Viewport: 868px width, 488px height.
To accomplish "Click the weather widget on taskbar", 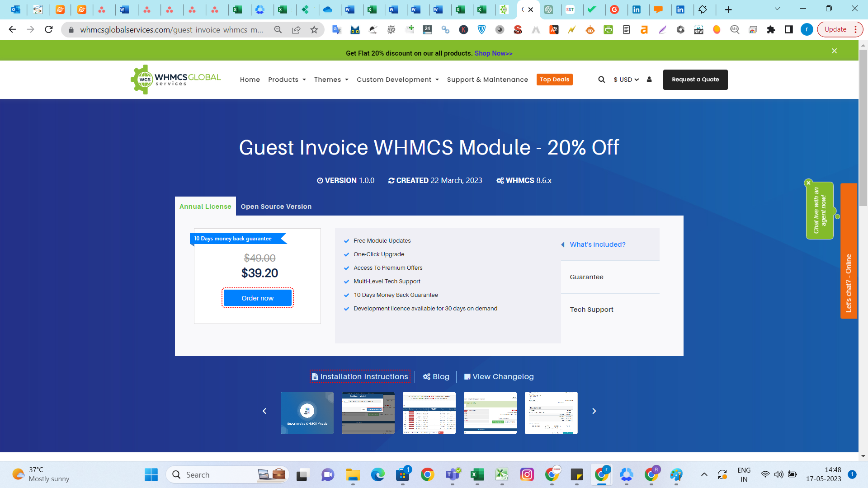I will [41, 474].
